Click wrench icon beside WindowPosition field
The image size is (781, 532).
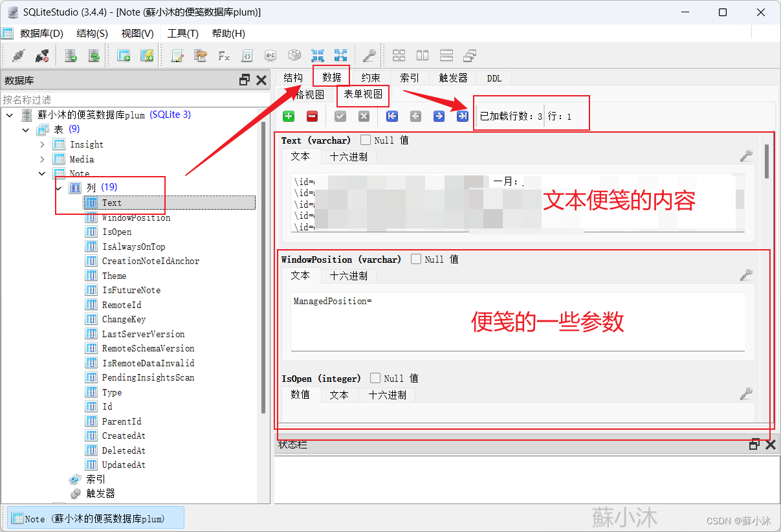tap(746, 275)
